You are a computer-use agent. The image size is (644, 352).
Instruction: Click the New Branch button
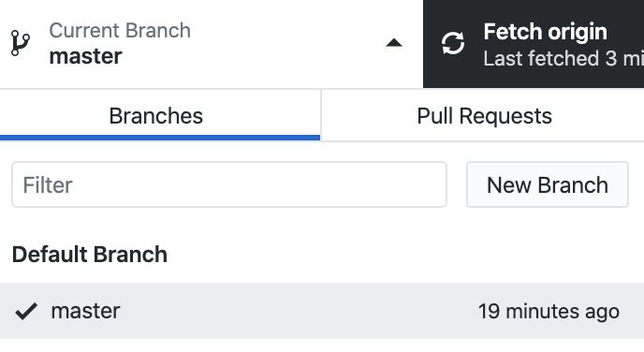click(548, 184)
